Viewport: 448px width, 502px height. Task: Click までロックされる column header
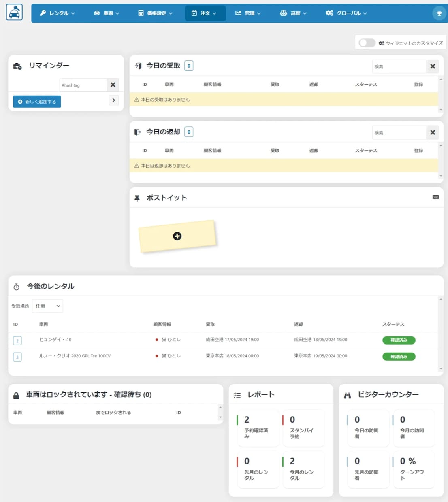pos(113,413)
